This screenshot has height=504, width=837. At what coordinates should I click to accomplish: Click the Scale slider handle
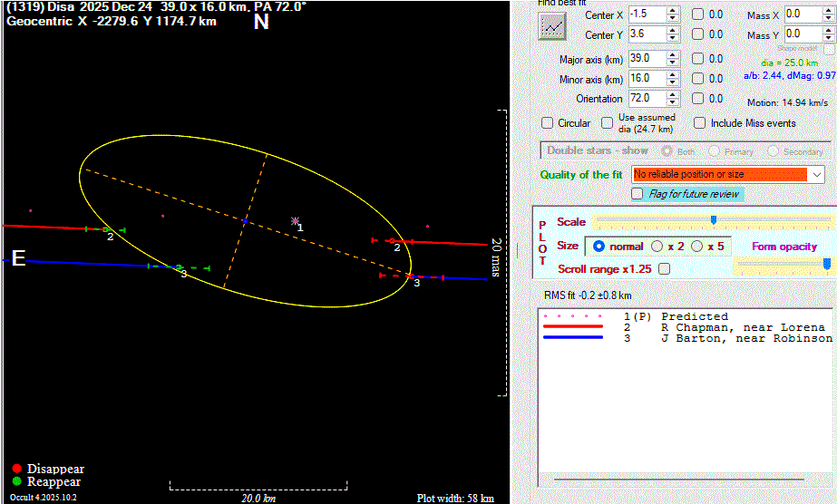pyautogui.click(x=714, y=220)
